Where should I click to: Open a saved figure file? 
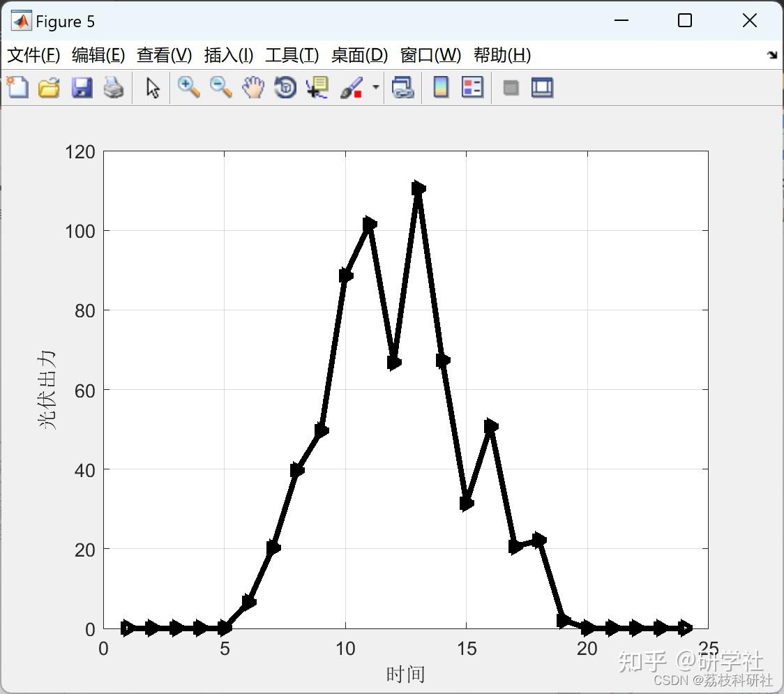point(48,87)
